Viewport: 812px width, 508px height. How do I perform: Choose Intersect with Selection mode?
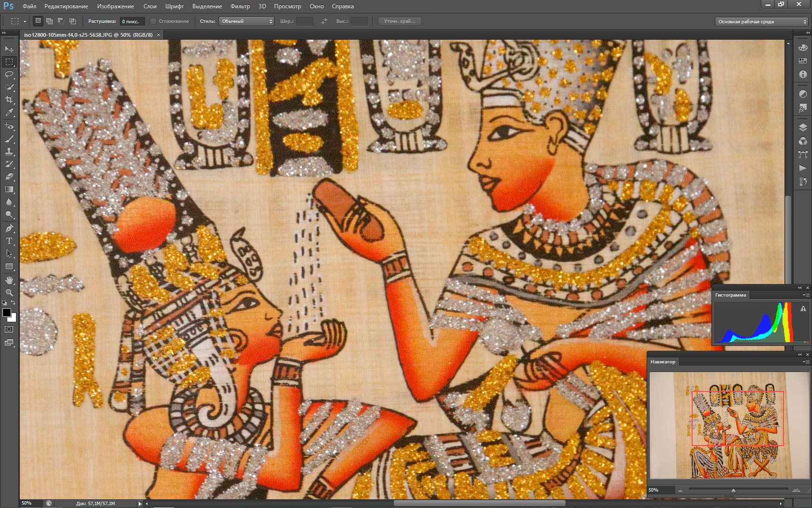tap(72, 21)
